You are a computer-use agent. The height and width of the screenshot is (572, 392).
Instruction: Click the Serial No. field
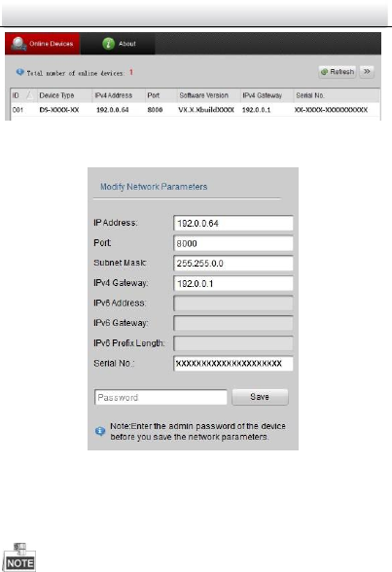[233, 364]
